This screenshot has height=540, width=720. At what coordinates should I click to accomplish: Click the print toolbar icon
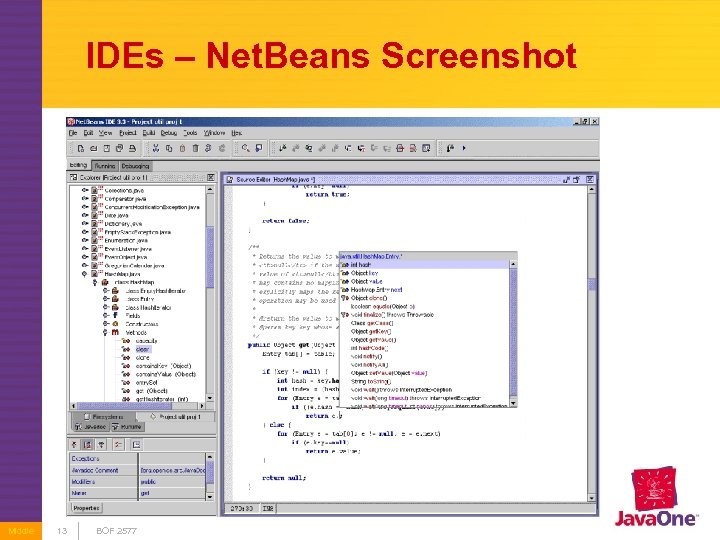point(132,148)
